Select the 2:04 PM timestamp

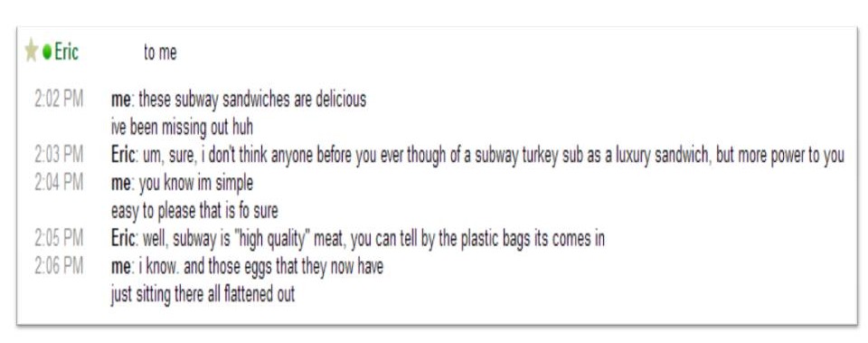(59, 183)
